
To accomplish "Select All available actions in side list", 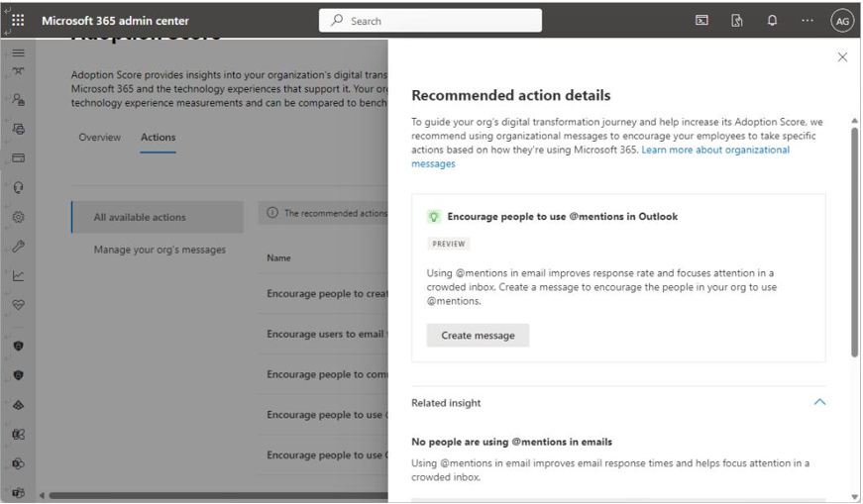I will 158,217.
